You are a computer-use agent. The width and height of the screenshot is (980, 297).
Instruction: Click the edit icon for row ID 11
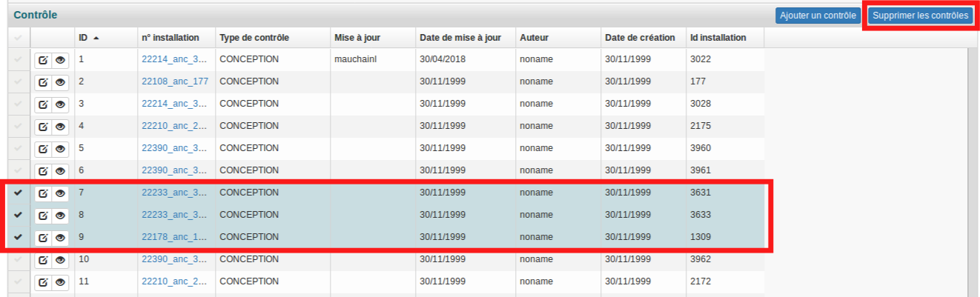(x=43, y=281)
